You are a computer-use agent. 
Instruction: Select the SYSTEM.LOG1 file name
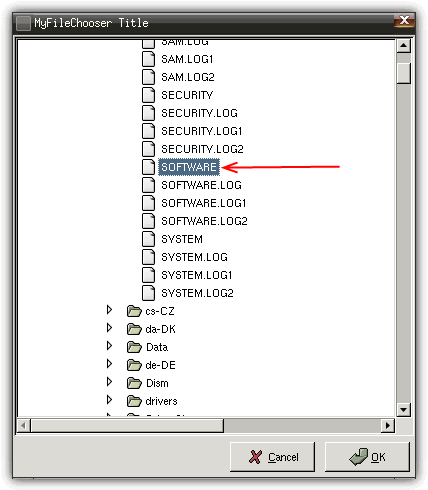tap(197, 275)
